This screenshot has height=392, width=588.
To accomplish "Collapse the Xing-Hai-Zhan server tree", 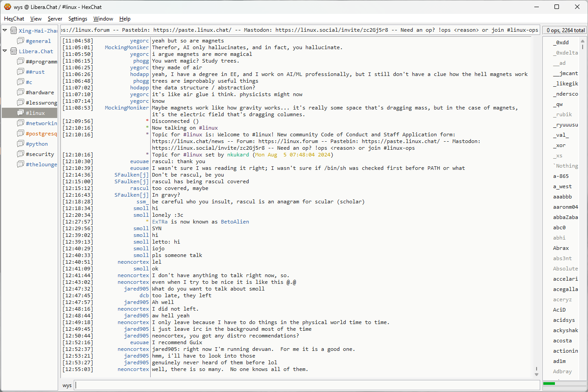I will point(5,30).
